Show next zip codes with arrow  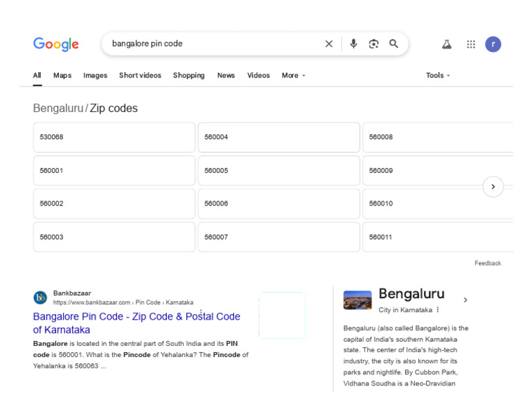coord(493,187)
